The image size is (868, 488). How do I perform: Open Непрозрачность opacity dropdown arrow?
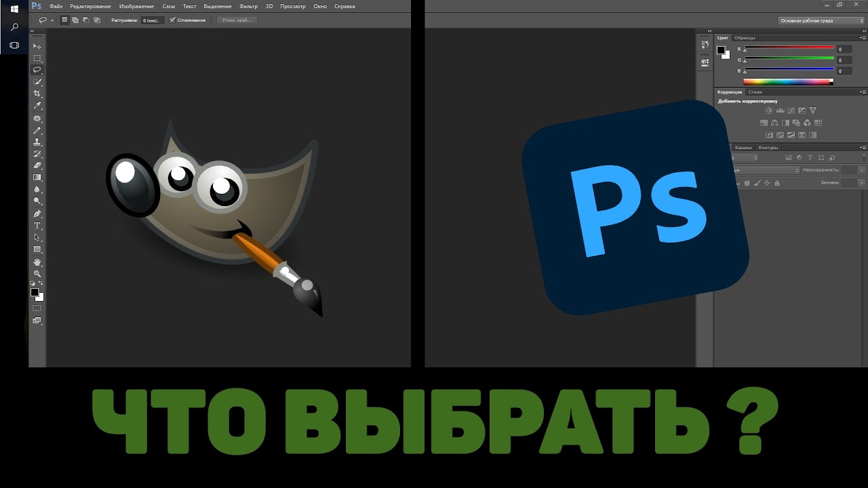pyautogui.click(x=861, y=170)
